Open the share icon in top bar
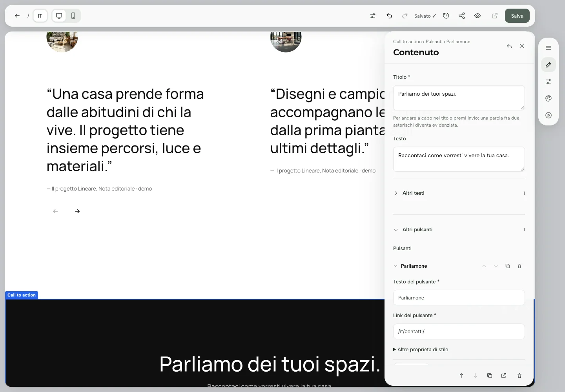Image resolution: width=565 pixels, height=392 pixels. point(462,16)
